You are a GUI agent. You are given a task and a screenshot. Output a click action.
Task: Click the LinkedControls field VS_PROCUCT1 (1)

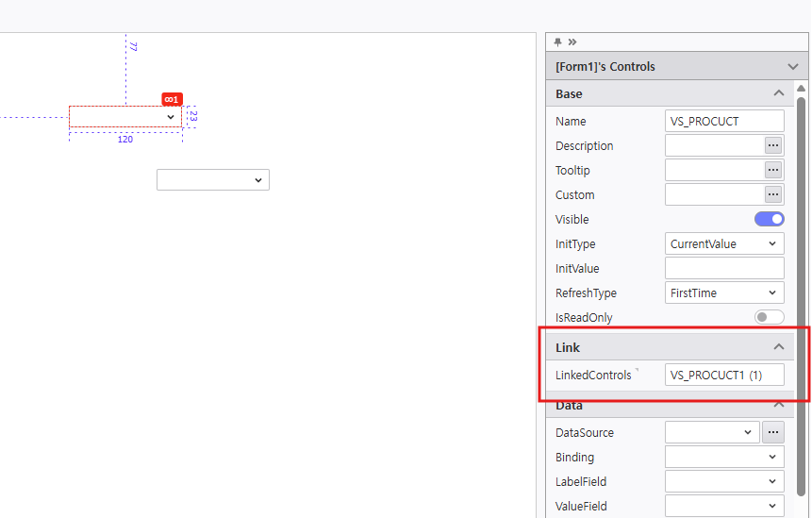[x=724, y=375]
